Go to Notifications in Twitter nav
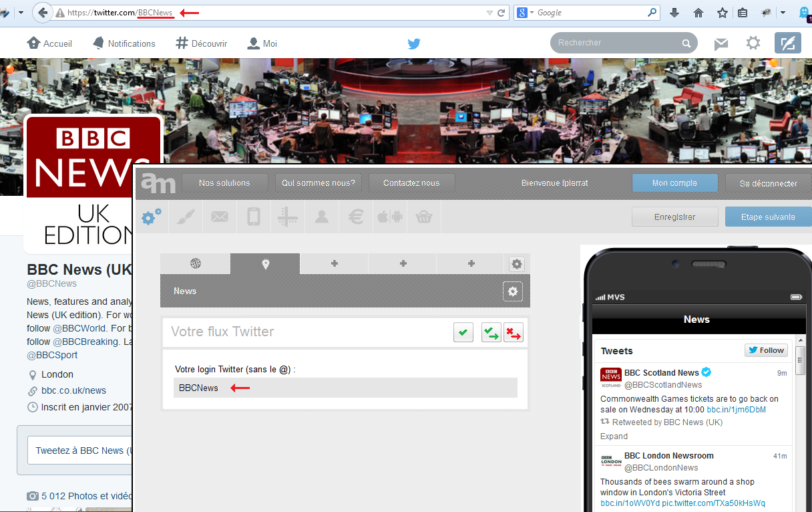812x512 pixels. [x=124, y=43]
